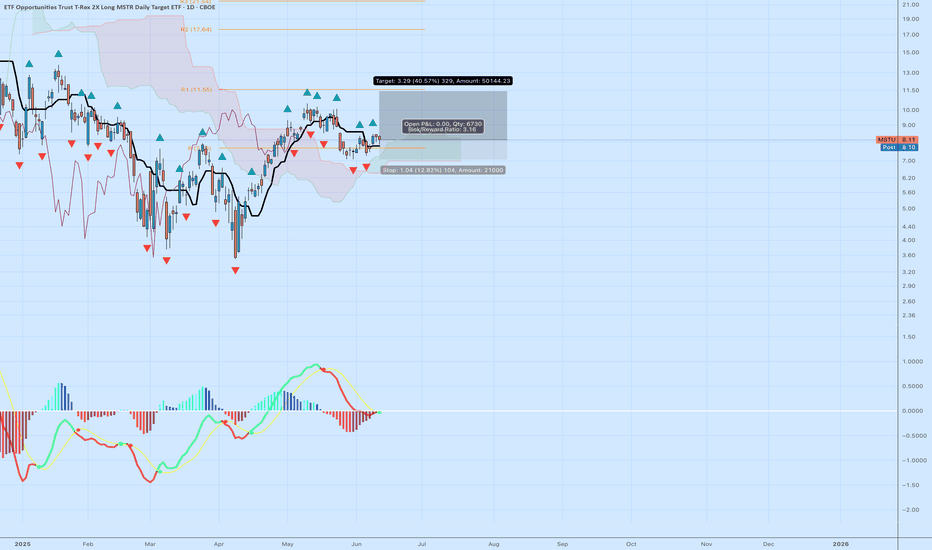Image resolution: width=932 pixels, height=550 pixels.
Task: Click the 0.5000 indicator scale value
Action: 912,386
